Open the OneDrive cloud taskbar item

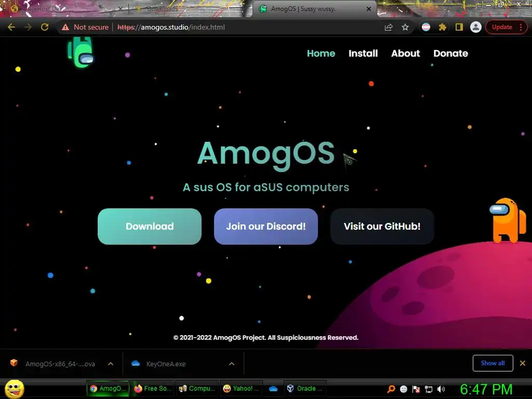273,389
